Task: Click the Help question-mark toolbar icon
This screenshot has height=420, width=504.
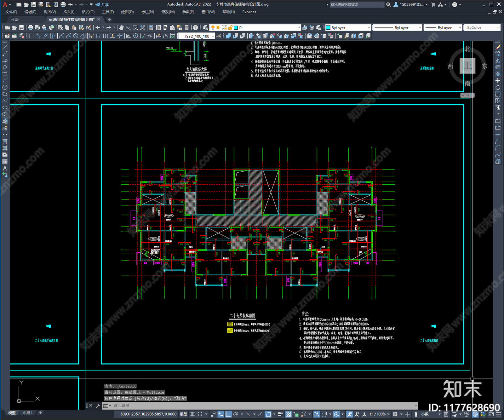Action: [196, 28]
